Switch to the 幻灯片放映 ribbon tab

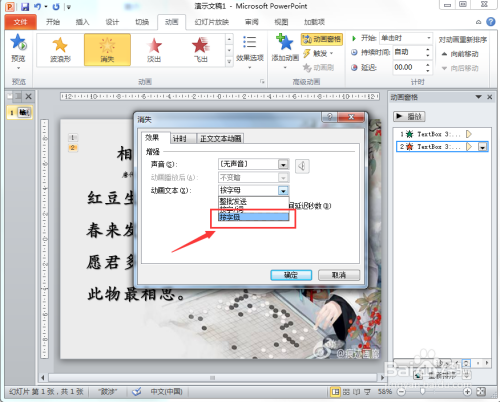(x=212, y=22)
